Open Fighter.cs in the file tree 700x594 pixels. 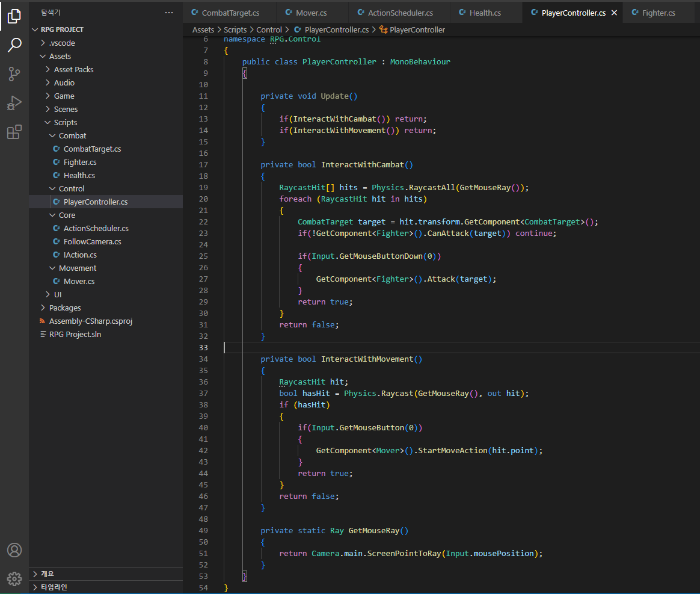coord(80,162)
